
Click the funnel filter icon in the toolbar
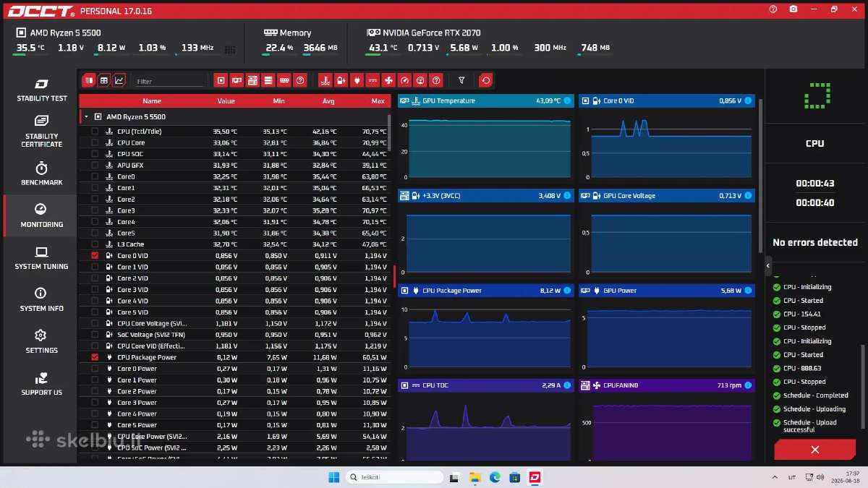pos(461,80)
